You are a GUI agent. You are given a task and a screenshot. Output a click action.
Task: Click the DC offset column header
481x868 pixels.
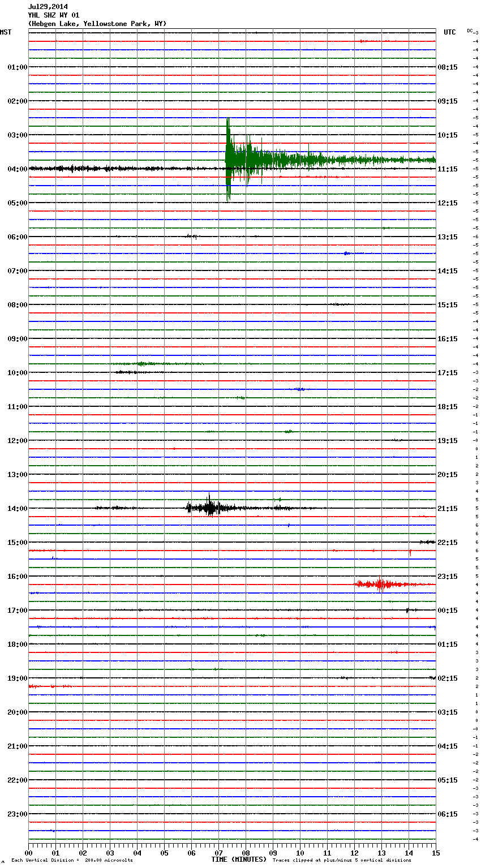pos(470,31)
